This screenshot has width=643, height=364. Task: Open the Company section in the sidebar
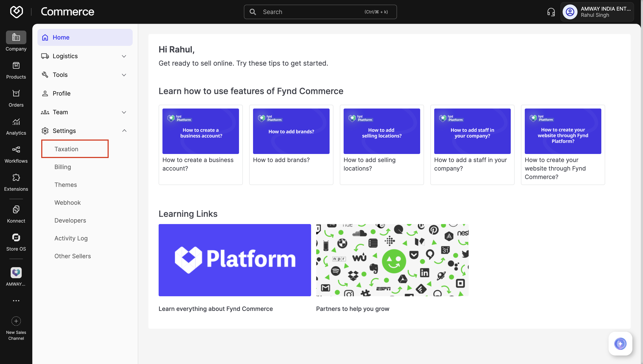coord(16,41)
